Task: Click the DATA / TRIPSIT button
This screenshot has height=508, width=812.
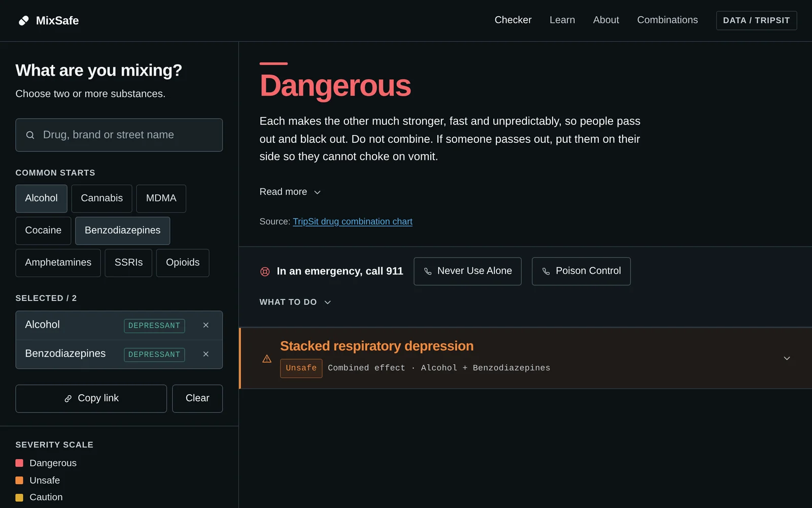Action: [756, 20]
